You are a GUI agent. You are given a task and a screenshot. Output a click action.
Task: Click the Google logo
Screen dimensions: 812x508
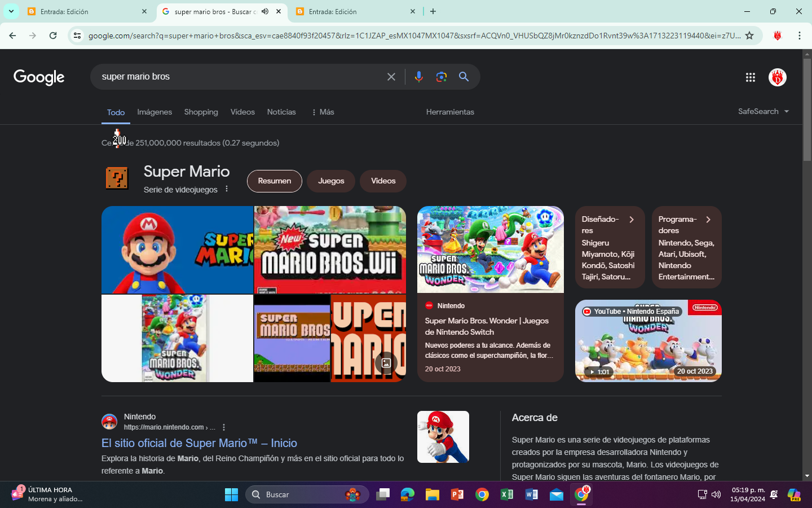click(39, 77)
